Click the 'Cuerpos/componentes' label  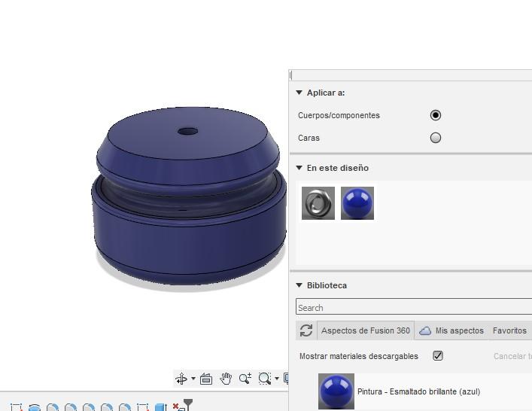coord(339,115)
